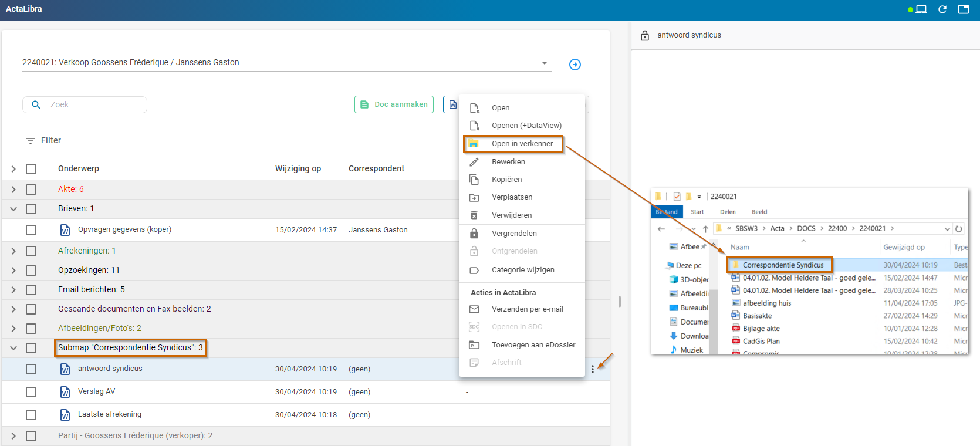This screenshot has height=446, width=980.
Task: Select Correspondentie Syndicus folder in Explorer
Action: pos(783,265)
